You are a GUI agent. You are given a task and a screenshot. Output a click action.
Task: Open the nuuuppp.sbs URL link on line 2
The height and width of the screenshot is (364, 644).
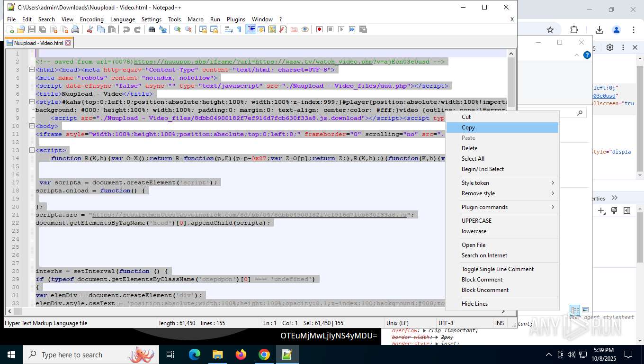[253, 62]
